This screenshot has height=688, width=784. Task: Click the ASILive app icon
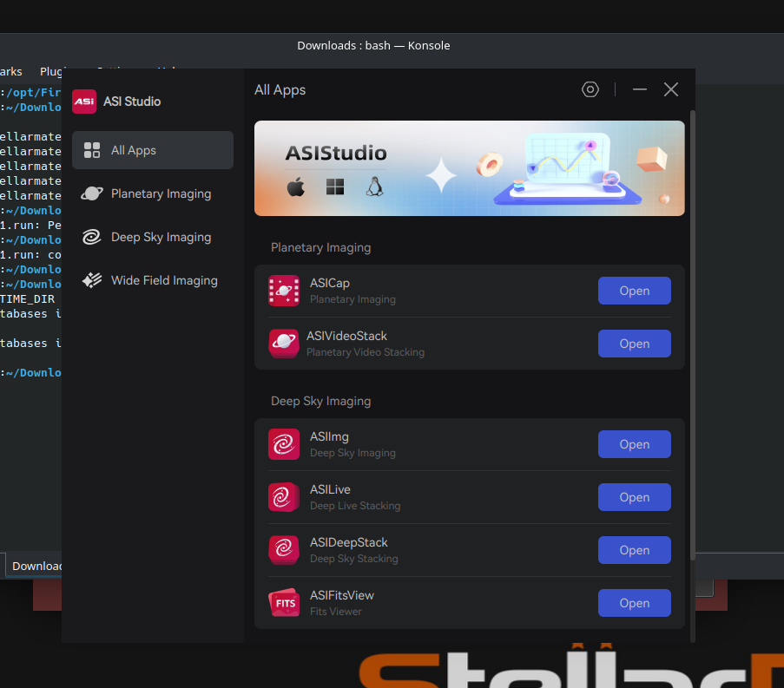(284, 497)
